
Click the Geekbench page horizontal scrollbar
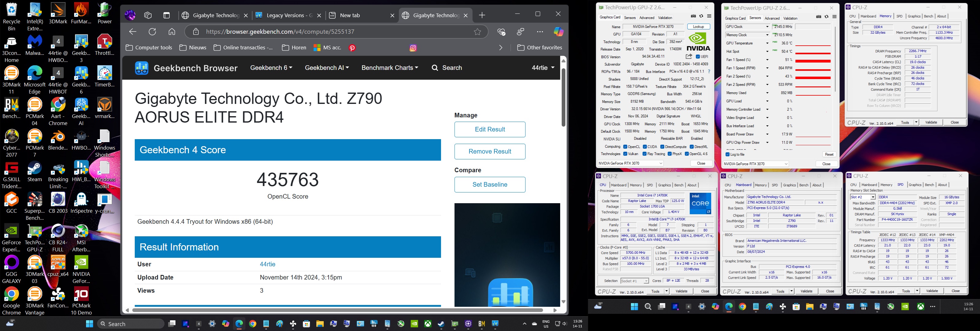pos(337,310)
